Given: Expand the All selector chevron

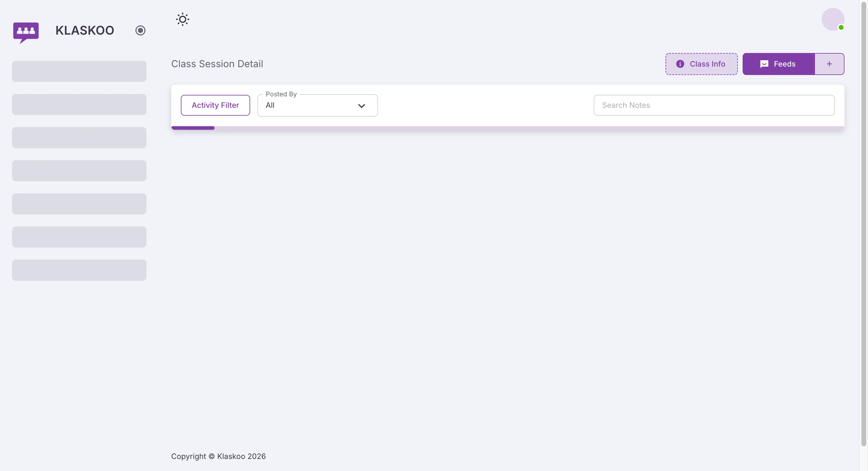Looking at the screenshot, I should click(362, 105).
